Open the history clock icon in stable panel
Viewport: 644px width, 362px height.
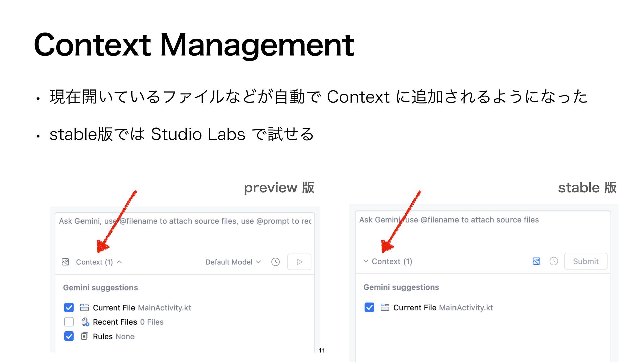click(554, 261)
